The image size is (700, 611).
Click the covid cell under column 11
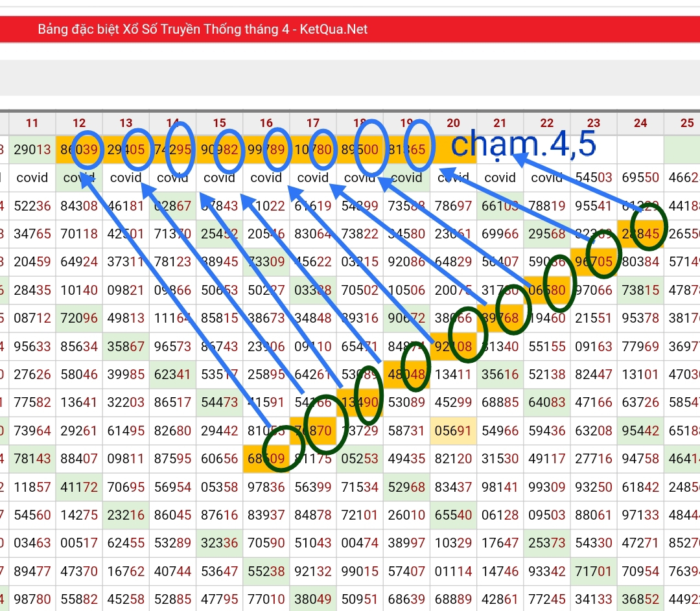(32, 178)
